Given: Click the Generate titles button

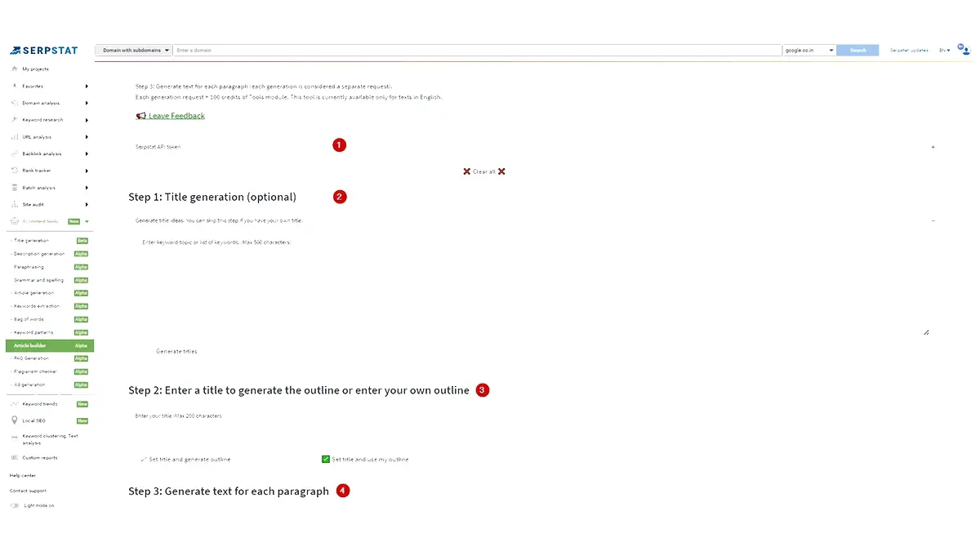Looking at the screenshot, I should (176, 351).
